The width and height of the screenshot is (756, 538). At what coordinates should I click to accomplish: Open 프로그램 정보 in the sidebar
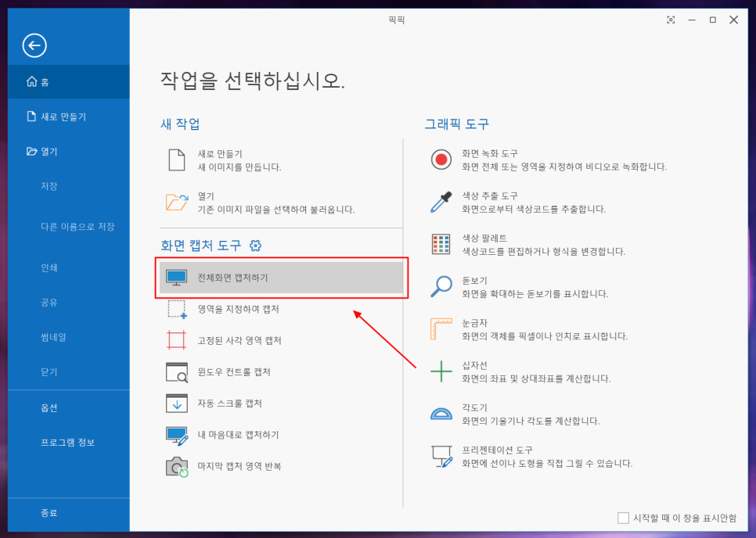68,442
